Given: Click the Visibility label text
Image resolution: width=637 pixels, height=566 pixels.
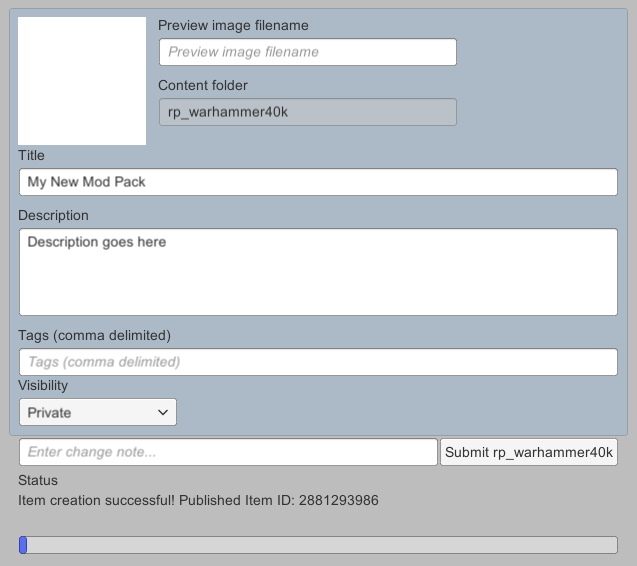Looking at the screenshot, I should coord(43,385).
